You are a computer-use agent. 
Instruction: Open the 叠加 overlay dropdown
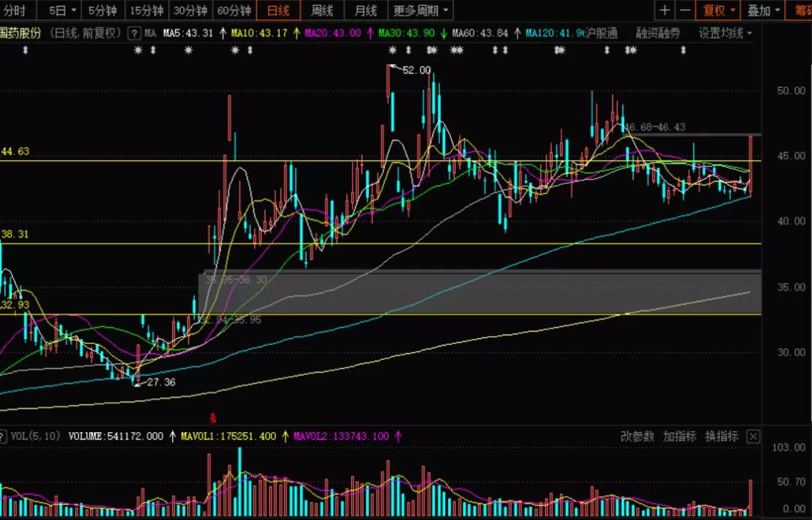point(762,11)
